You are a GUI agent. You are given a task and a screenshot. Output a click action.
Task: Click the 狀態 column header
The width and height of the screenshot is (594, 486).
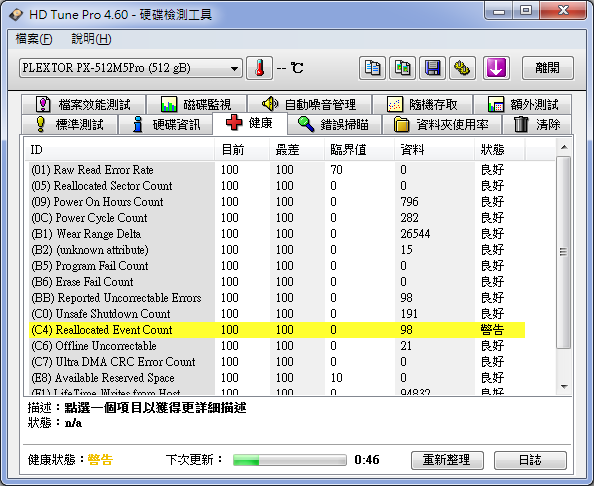500,150
